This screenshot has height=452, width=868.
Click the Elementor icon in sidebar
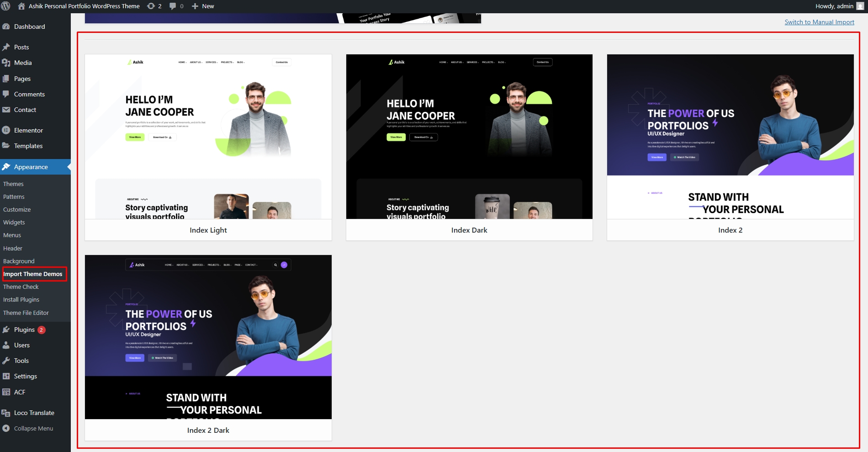[x=6, y=130]
